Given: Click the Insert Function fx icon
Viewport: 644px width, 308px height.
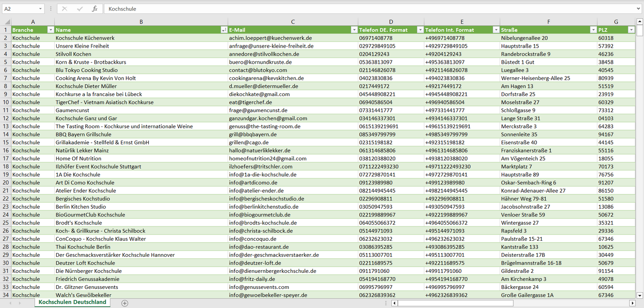Looking at the screenshot, I should (x=94, y=9).
